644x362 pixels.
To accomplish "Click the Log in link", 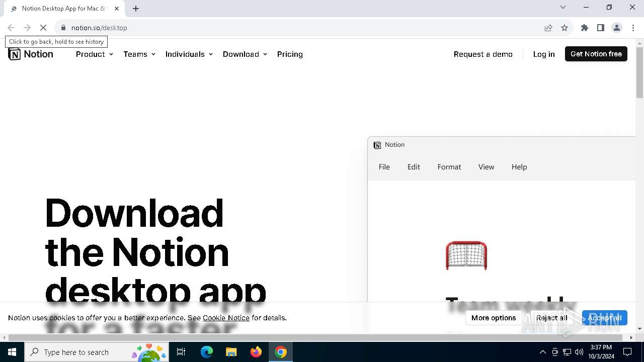I will point(544,54).
